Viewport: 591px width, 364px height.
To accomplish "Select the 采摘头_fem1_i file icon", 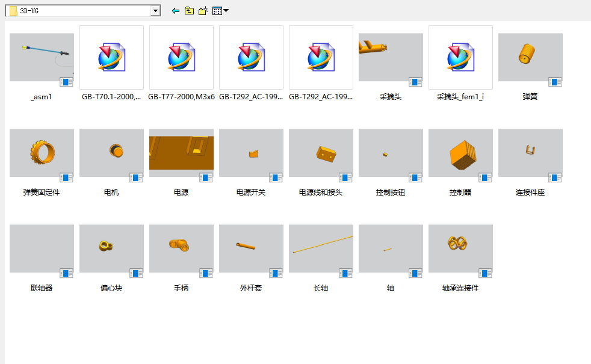I will click(x=460, y=57).
